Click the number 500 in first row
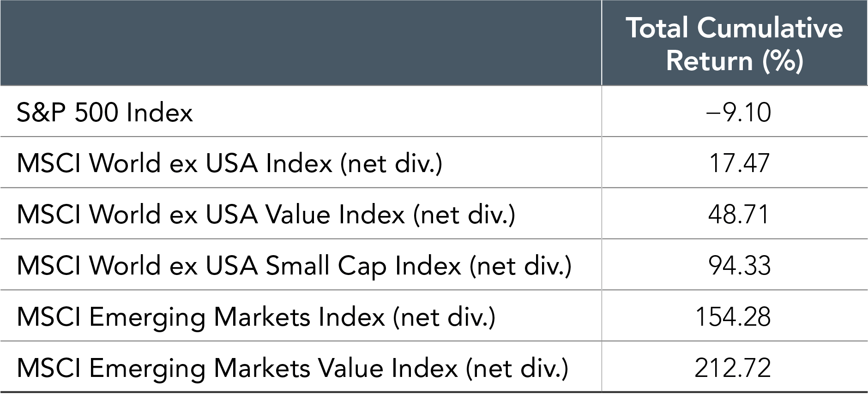Screen dimensions: 868x394 pyautogui.click(x=96, y=112)
